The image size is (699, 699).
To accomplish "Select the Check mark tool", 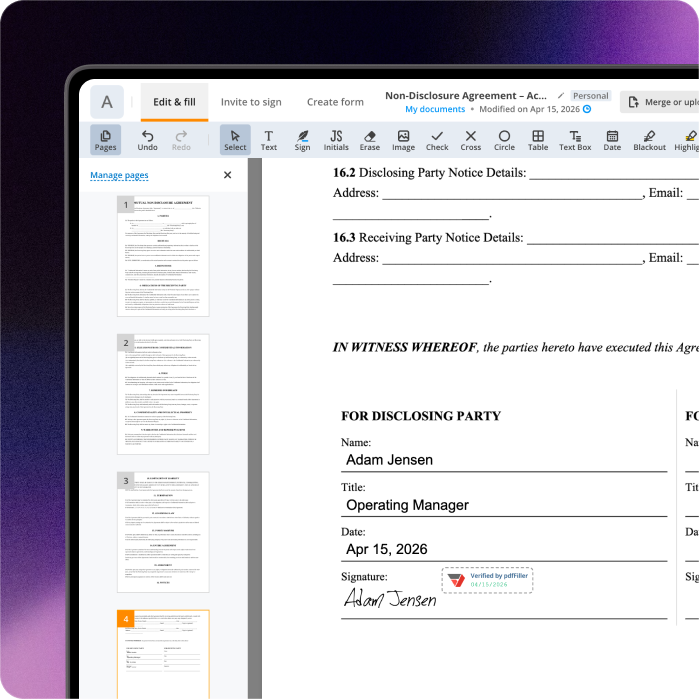I will coord(437,140).
